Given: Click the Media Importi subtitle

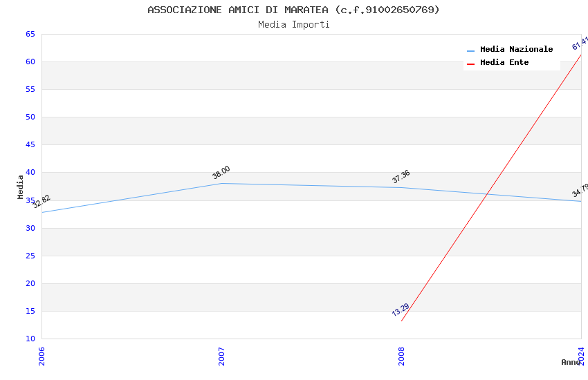Looking at the screenshot, I should (x=293, y=24).
